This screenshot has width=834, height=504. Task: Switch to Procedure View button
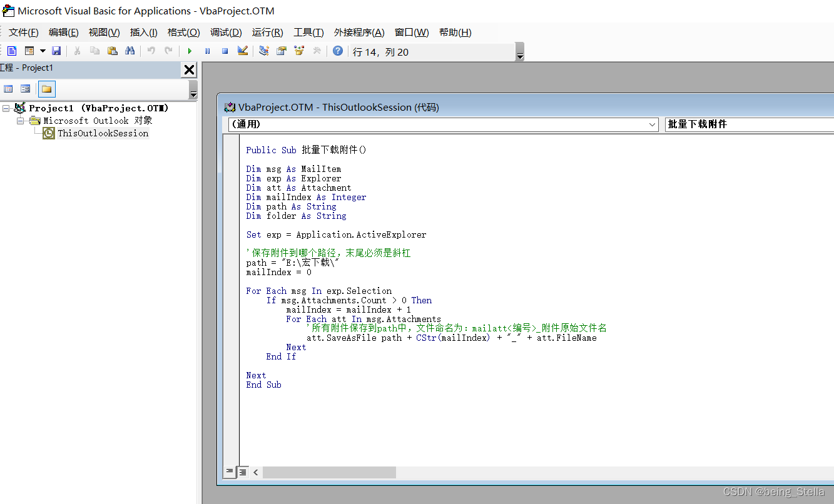click(x=230, y=472)
